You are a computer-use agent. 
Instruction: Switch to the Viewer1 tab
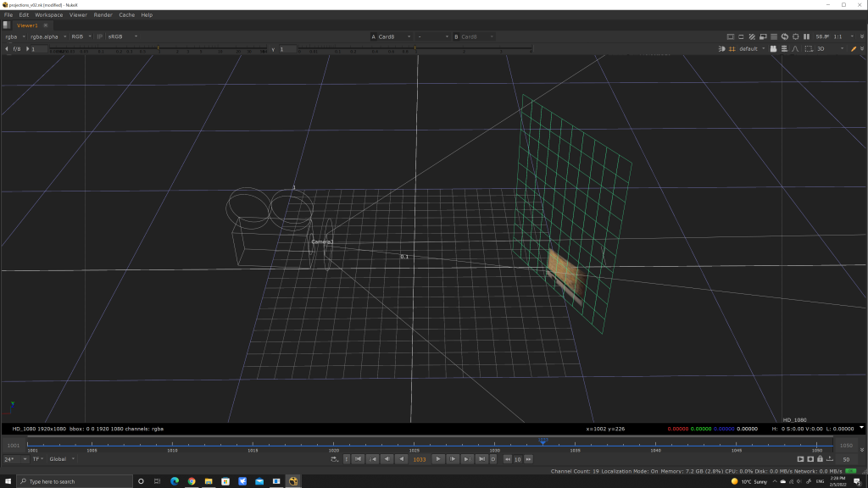(28, 25)
